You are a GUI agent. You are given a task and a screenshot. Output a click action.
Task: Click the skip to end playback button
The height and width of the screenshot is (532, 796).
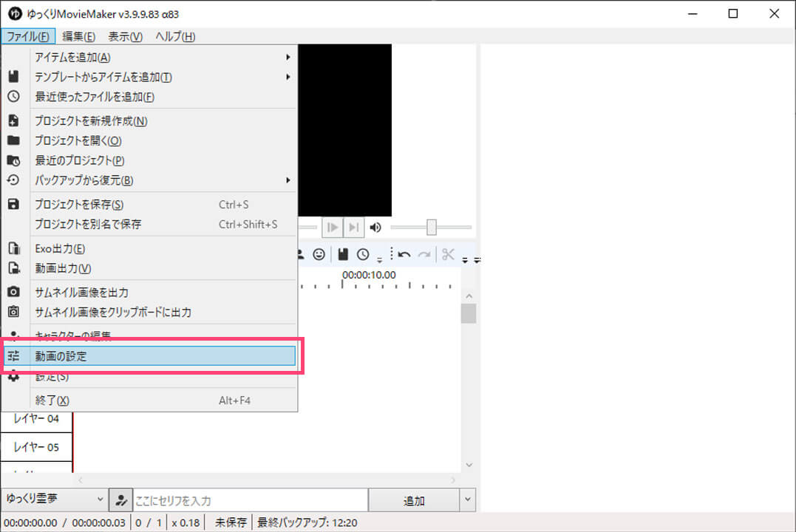pos(354,228)
